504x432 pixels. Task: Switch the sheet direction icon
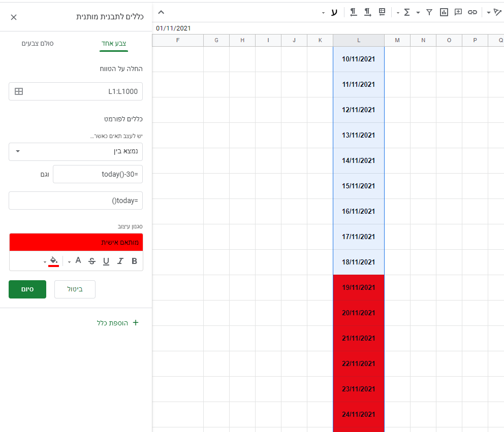click(382, 12)
